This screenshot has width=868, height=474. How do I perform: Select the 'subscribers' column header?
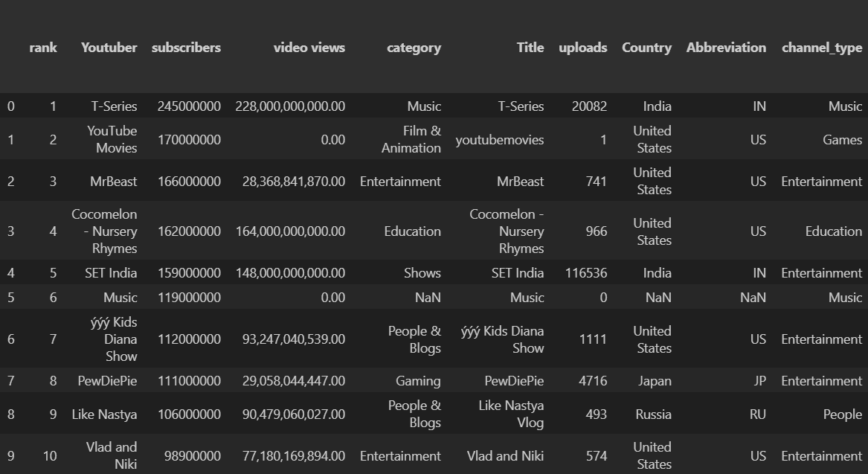[x=186, y=48]
